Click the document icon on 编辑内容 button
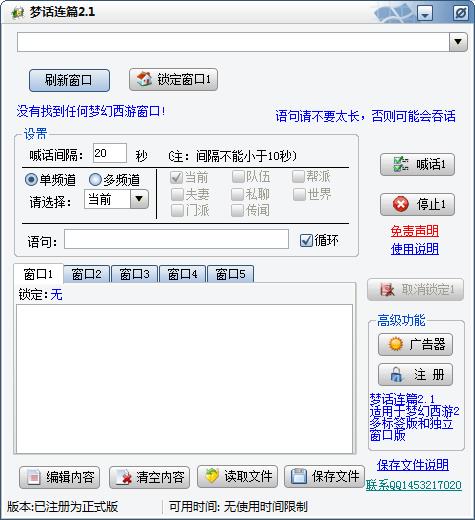The width and height of the screenshot is (475, 520). tap(33, 477)
